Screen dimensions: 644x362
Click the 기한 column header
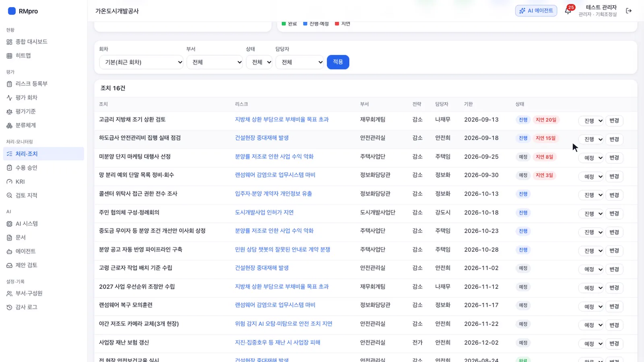tap(468, 104)
